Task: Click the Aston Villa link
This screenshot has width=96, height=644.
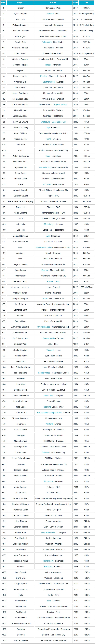Action: pos(46,396)
